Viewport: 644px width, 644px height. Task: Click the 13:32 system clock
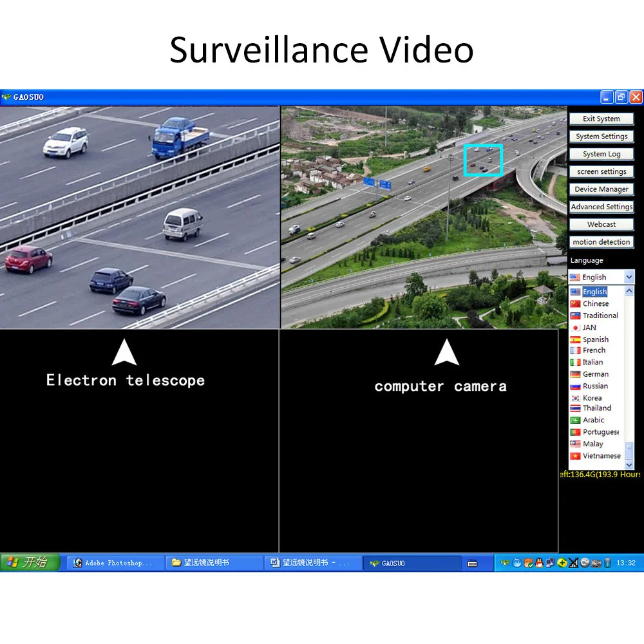click(626, 563)
